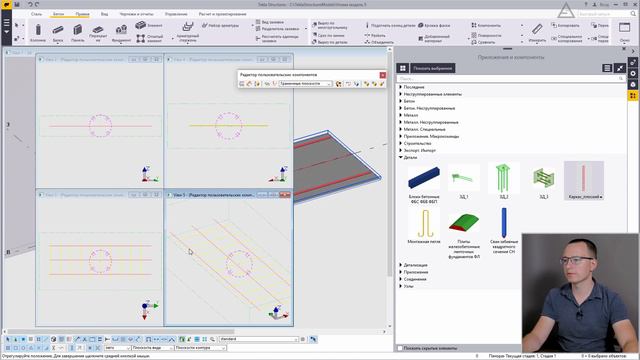Viewport: 640px width, 360px height.
Task: Expand the Узлы catalog group
Action: pos(400,286)
